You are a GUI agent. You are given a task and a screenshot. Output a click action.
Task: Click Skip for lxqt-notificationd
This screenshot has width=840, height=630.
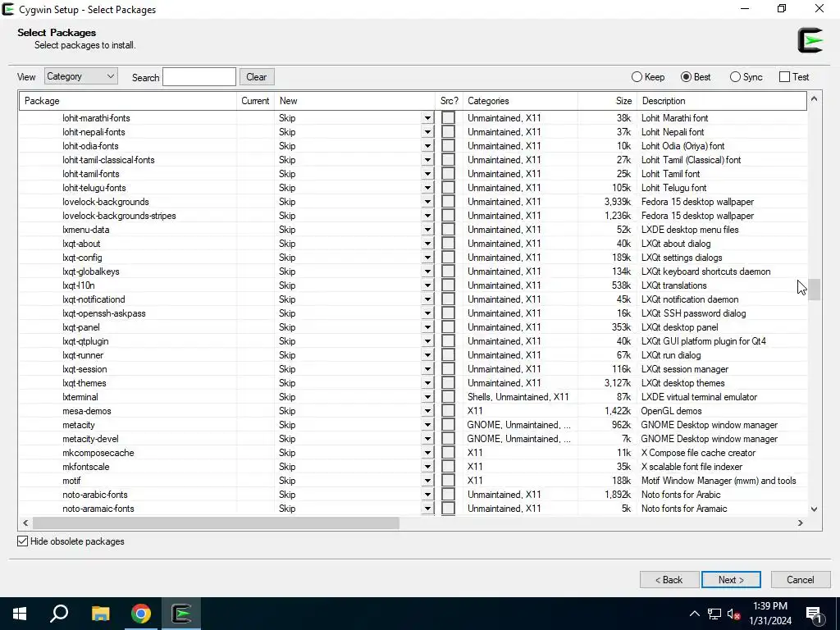[x=287, y=299]
